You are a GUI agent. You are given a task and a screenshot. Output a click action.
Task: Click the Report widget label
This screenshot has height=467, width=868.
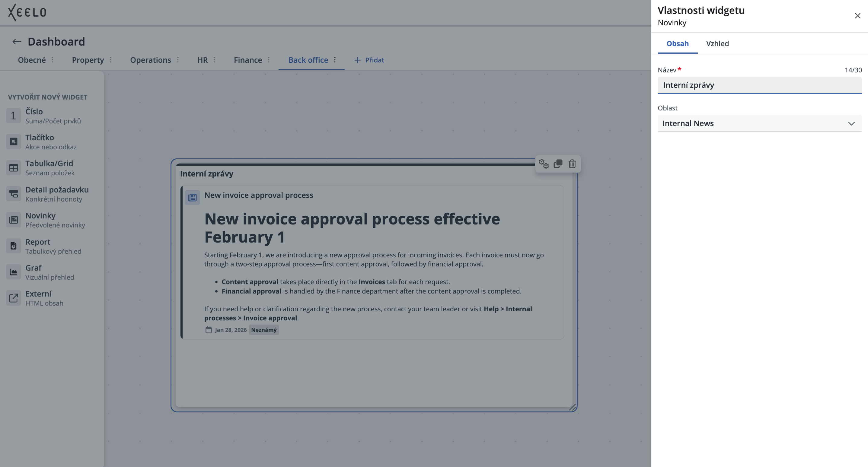point(38,242)
